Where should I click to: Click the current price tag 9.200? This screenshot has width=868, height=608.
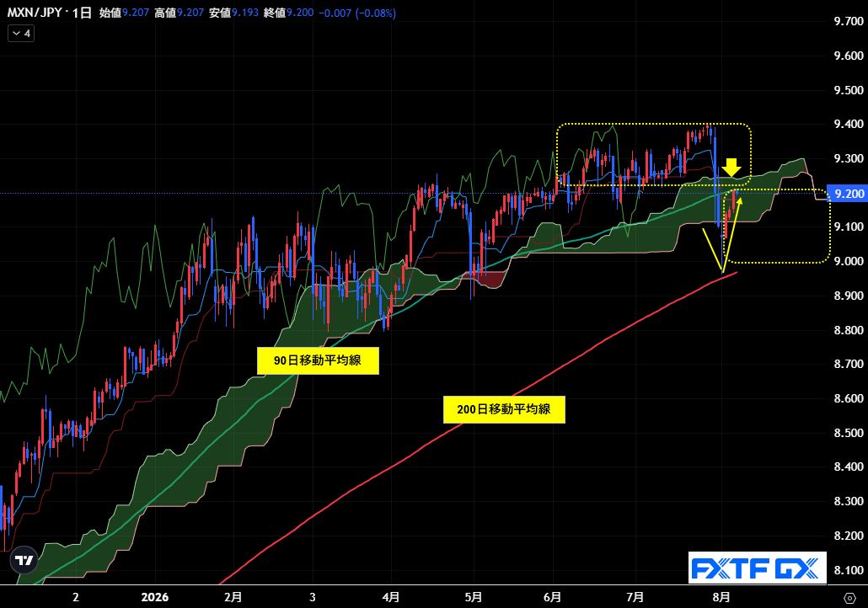pos(847,193)
